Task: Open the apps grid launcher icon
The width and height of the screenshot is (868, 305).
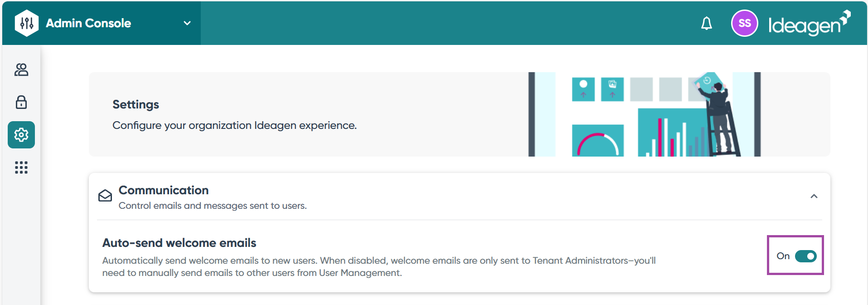Action: point(21,167)
